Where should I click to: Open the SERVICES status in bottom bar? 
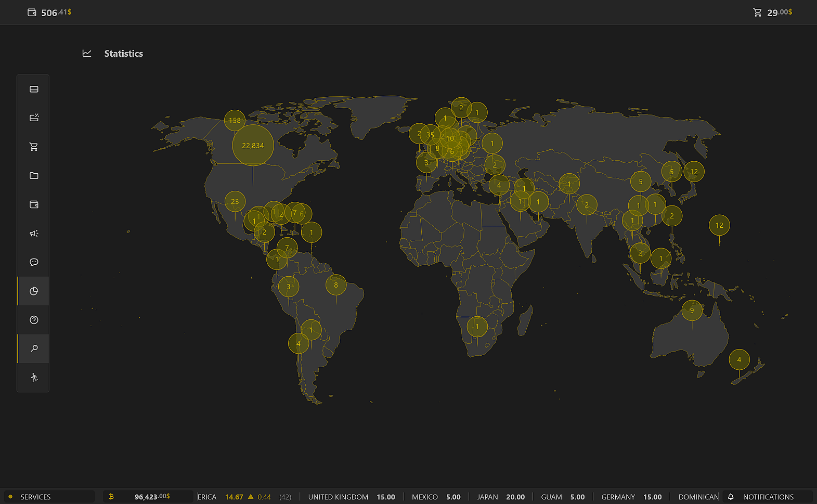35,497
